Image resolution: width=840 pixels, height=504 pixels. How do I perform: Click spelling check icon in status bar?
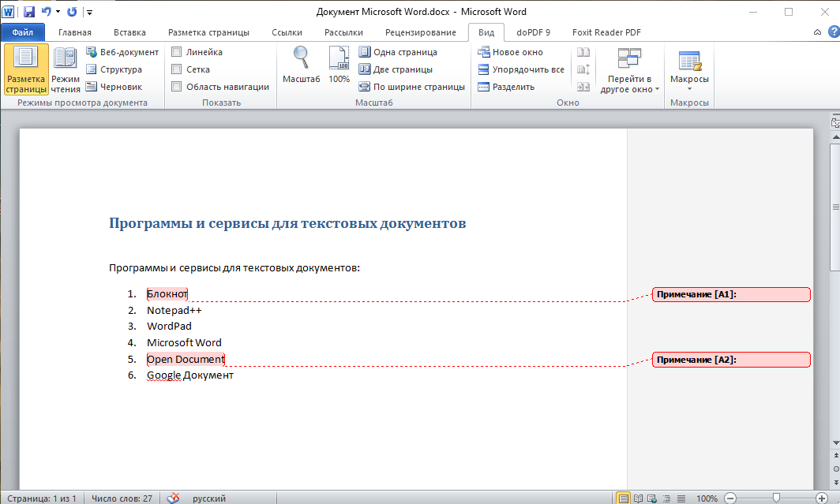173,498
